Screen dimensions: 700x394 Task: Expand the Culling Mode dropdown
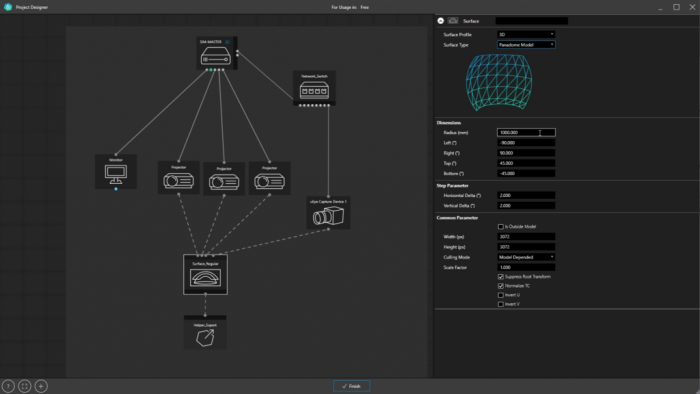[x=526, y=257]
